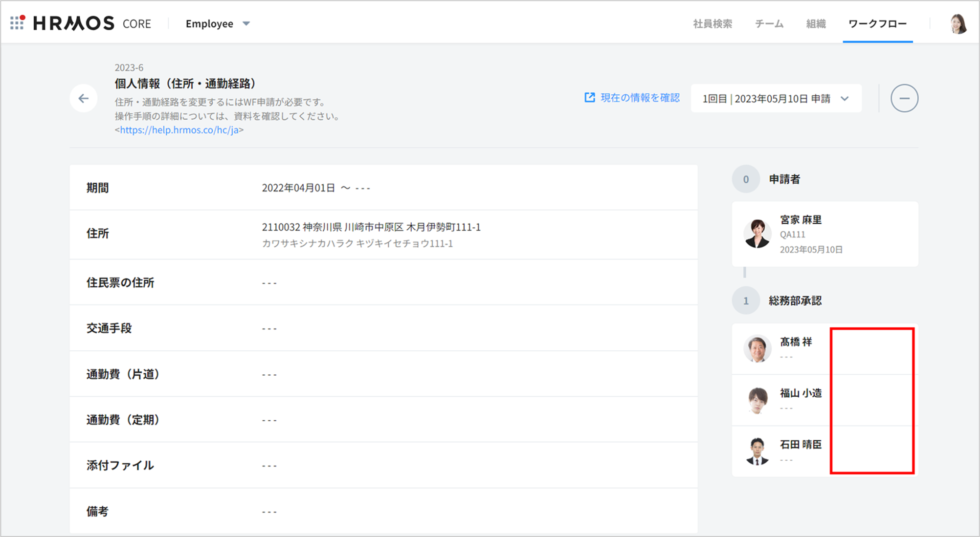The height and width of the screenshot is (537, 980).
Task: Click the back arrow button
Action: [x=84, y=98]
